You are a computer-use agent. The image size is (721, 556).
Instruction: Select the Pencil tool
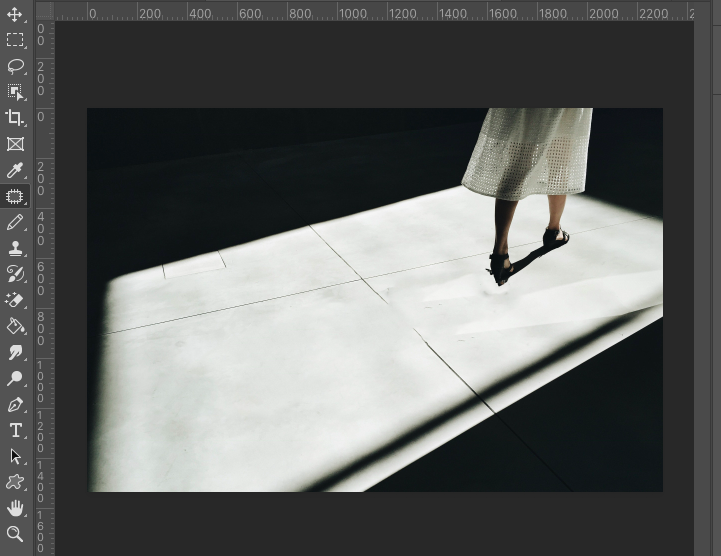[x=15, y=222]
